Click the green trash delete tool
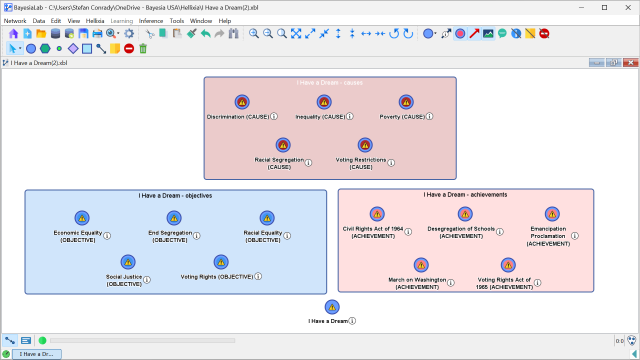Viewport: 640px width, 360px height. point(143,49)
